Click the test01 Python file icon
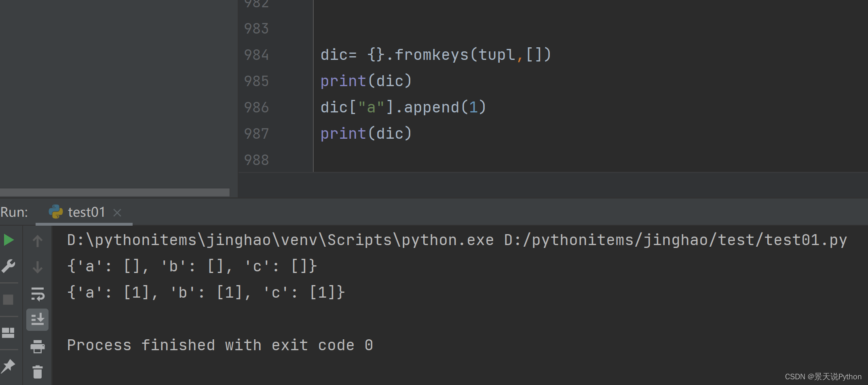868x385 pixels. pyautogui.click(x=56, y=212)
